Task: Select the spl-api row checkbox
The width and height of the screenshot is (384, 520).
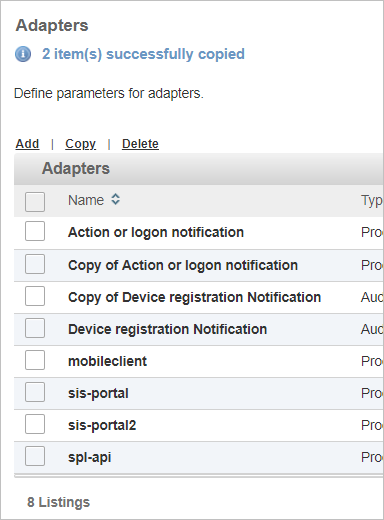Action: 35,456
